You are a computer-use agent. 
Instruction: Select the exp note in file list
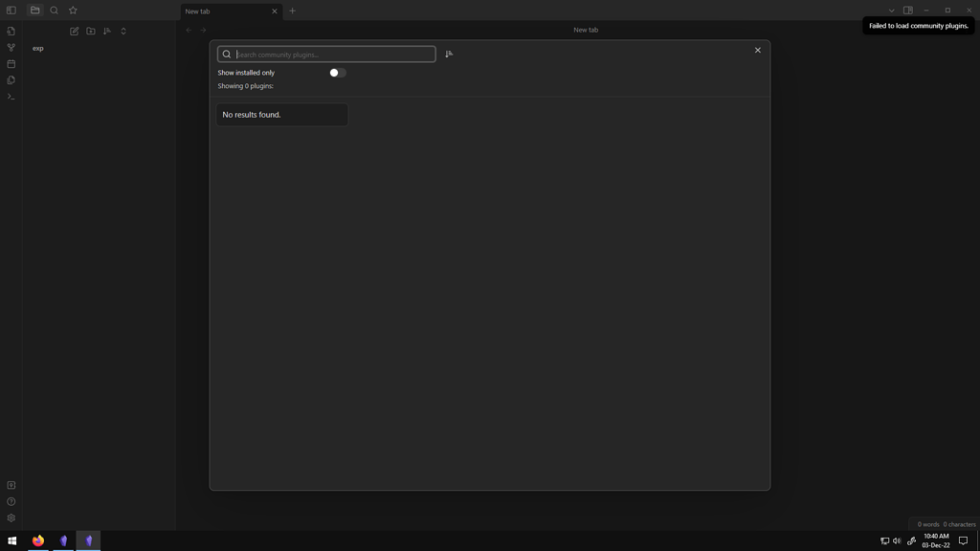tap(38, 48)
